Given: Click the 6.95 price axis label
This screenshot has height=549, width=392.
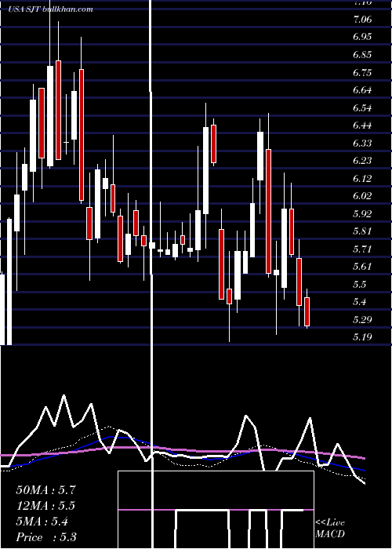Looking at the screenshot, I should 362,37.
